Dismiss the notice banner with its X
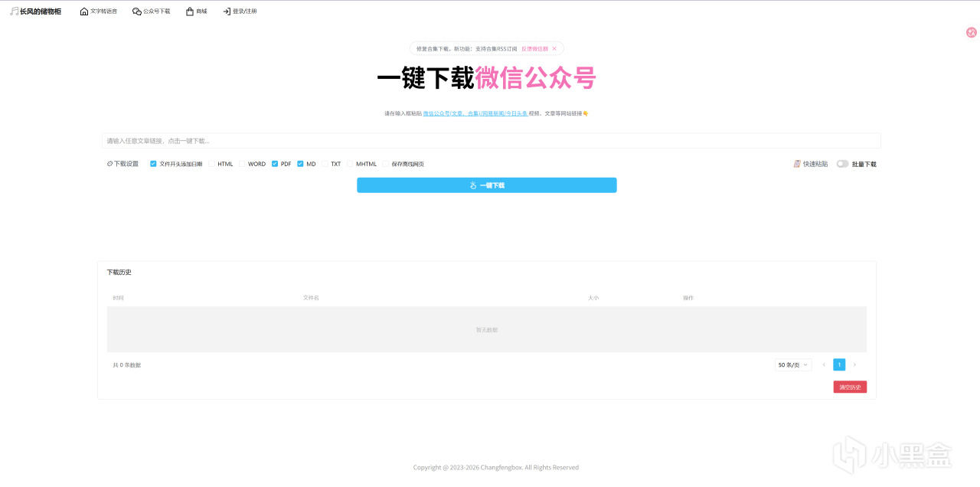This screenshot has width=980, height=487. tap(554, 48)
